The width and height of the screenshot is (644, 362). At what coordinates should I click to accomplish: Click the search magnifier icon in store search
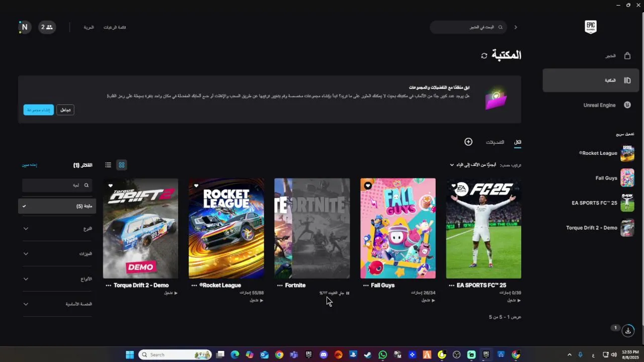click(x=500, y=27)
